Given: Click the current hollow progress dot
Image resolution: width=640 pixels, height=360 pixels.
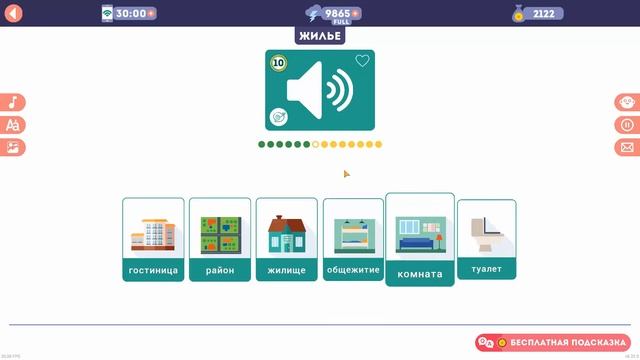Looking at the screenshot, I should coord(316,144).
